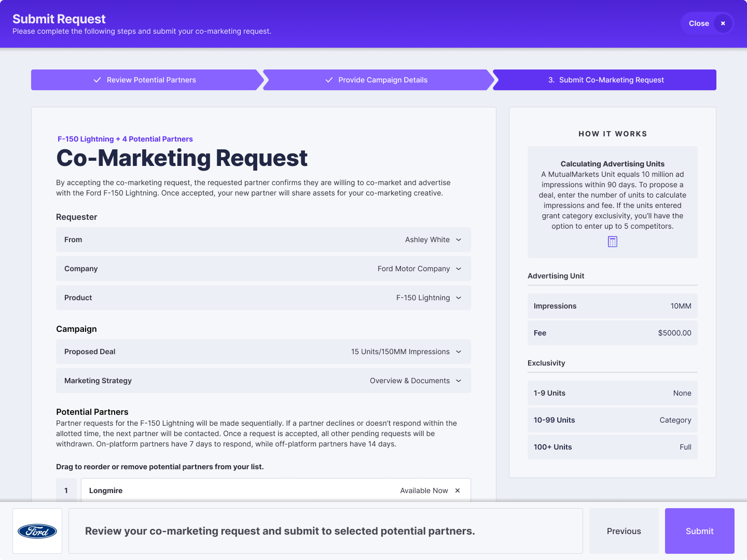Expand the Proposed Deal dropdown

click(459, 352)
